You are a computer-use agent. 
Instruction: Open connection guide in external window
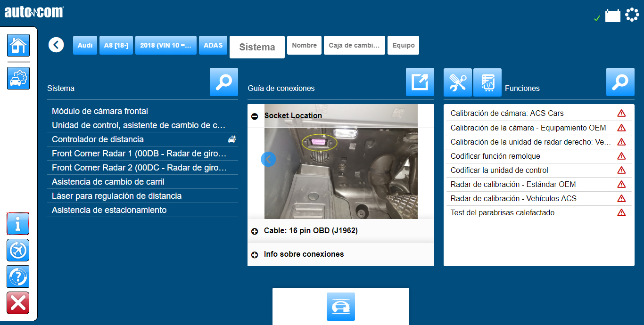click(x=420, y=82)
